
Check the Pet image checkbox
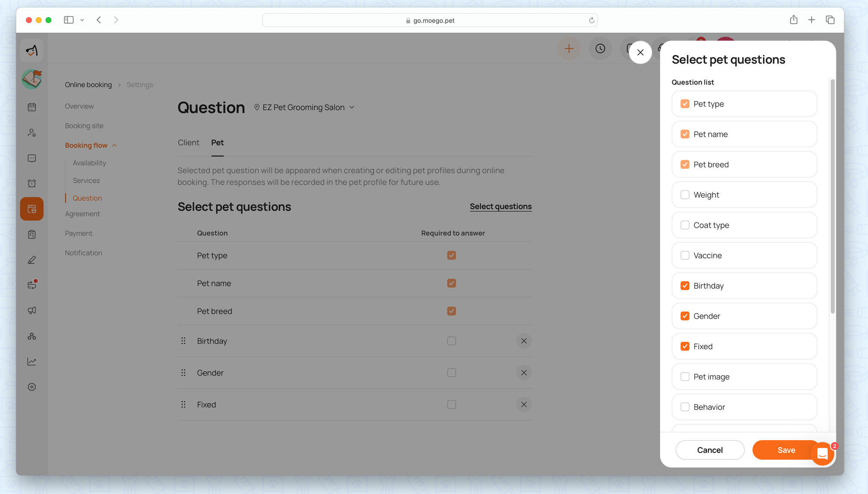tap(685, 377)
